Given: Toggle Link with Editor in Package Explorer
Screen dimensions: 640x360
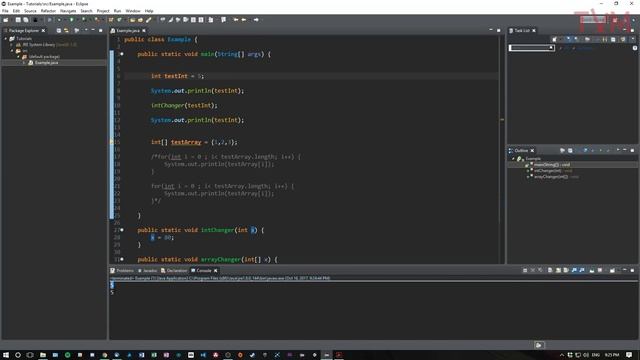Looking at the screenshot, I should tap(67, 31).
